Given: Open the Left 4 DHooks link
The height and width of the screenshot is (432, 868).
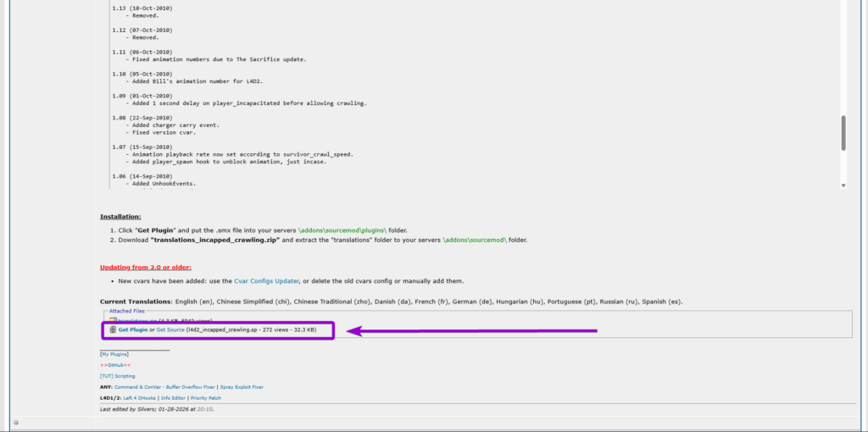Looking at the screenshot, I should (x=140, y=398).
